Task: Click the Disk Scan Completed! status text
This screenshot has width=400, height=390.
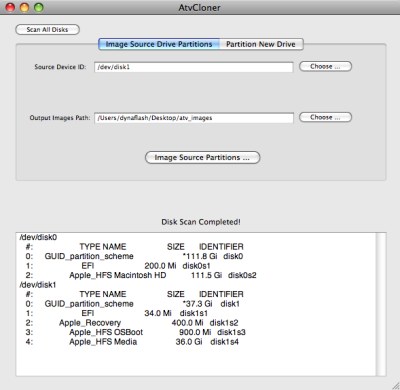Action: (201, 222)
